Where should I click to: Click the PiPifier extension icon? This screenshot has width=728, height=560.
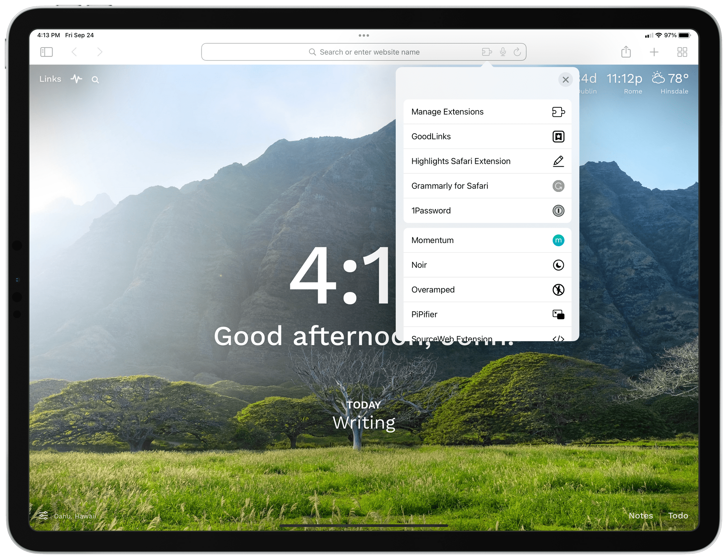click(x=557, y=314)
